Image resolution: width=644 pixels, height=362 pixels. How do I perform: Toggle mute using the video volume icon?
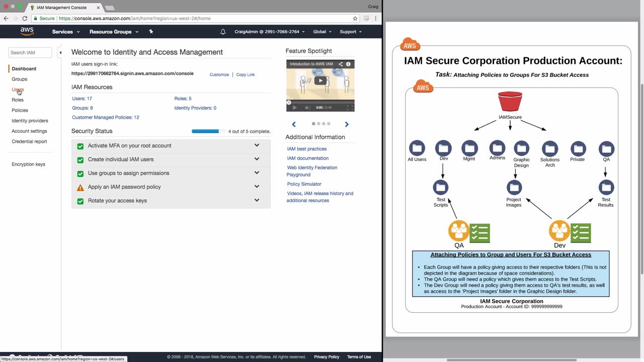click(x=307, y=107)
